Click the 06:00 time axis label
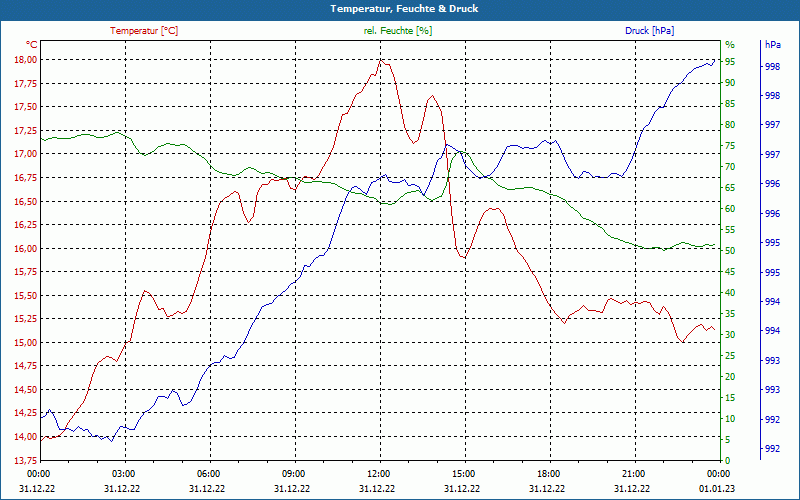The width and height of the screenshot is (800, 500). click(x=208, y=473)
